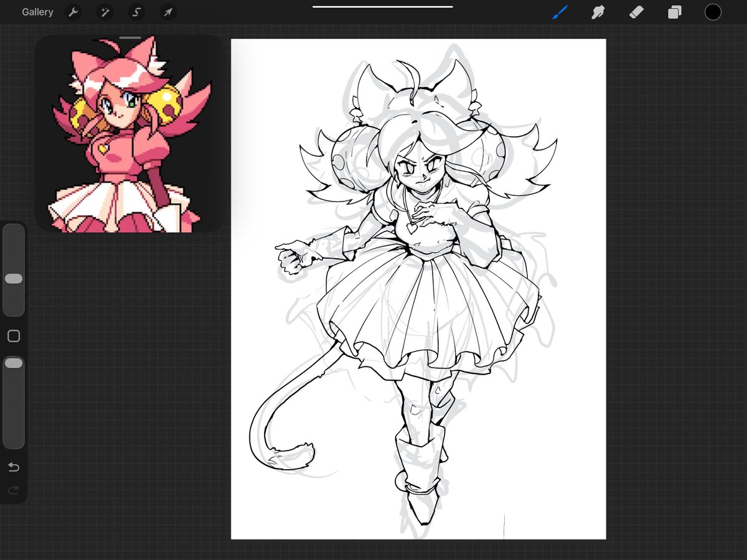Undo the last stroke
The height and width of the screenshot is (560, 747).
[14, 467]
